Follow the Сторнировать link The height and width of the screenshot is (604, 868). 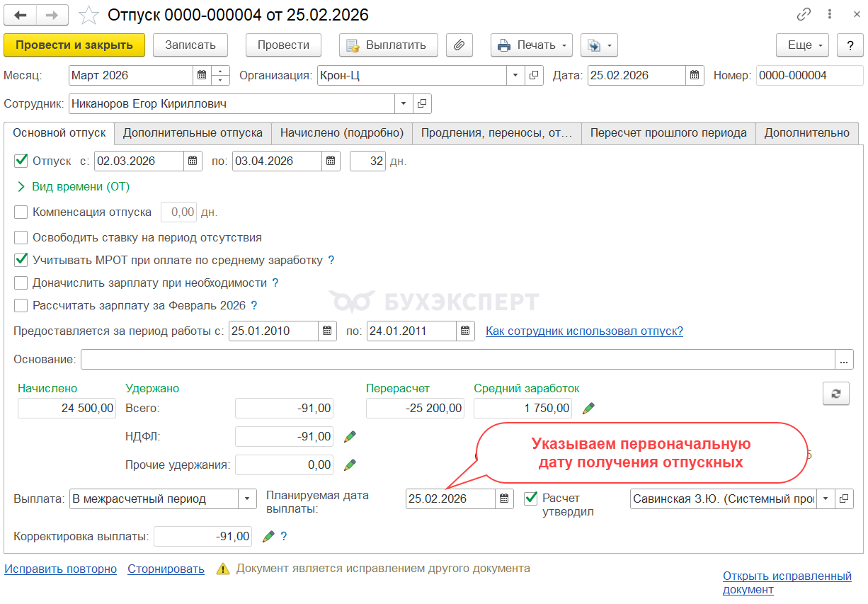tap(166, 569)
